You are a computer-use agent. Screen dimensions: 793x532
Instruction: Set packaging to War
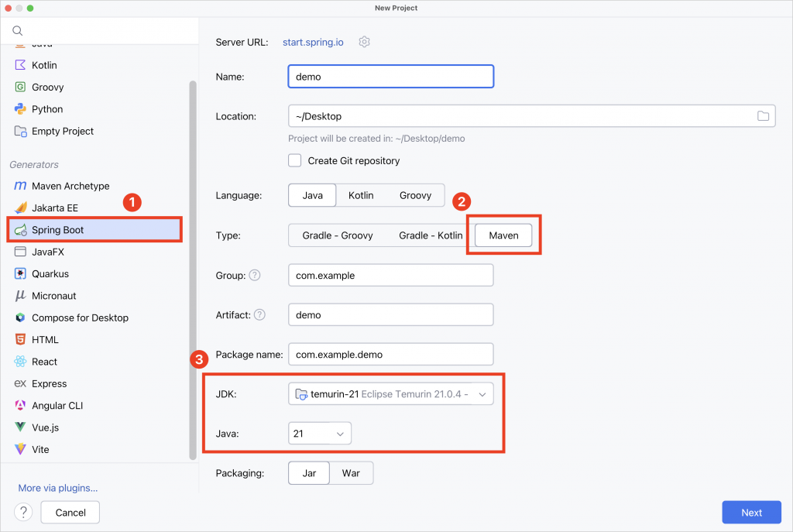coord(351,473)
